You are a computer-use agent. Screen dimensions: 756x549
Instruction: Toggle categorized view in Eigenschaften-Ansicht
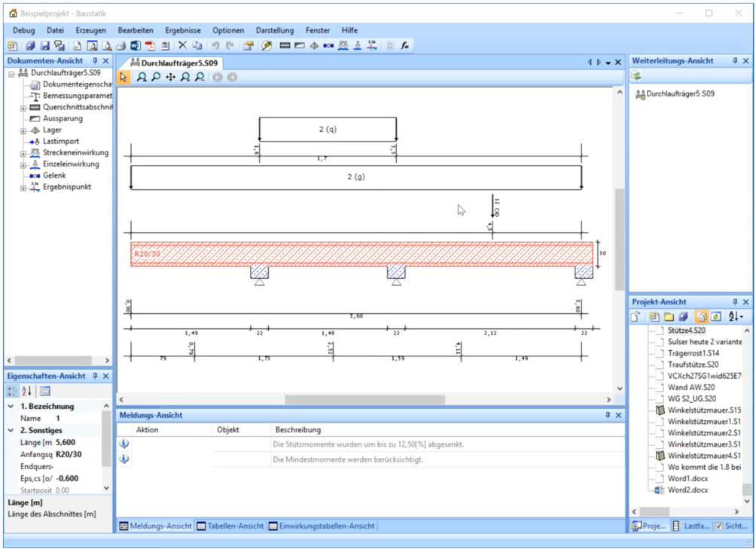pyautogui.click(x=13, y=391)
